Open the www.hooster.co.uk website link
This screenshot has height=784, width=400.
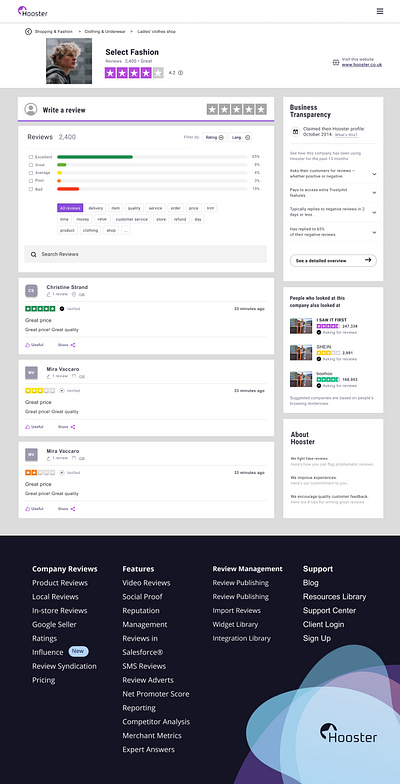point(362,64)
